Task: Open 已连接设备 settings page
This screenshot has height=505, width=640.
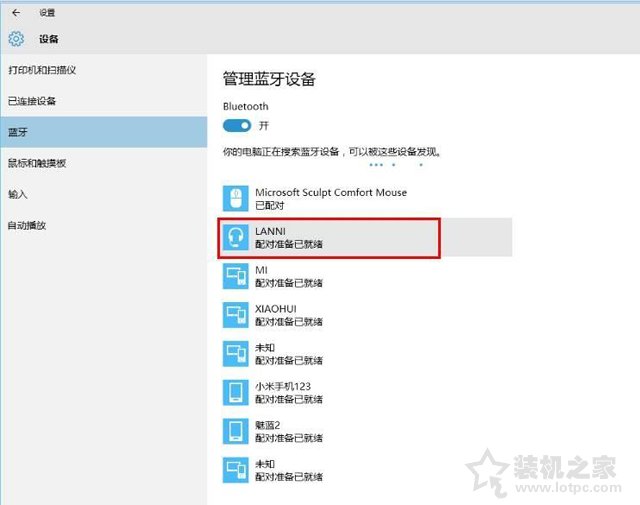Action: coord(32,101)
